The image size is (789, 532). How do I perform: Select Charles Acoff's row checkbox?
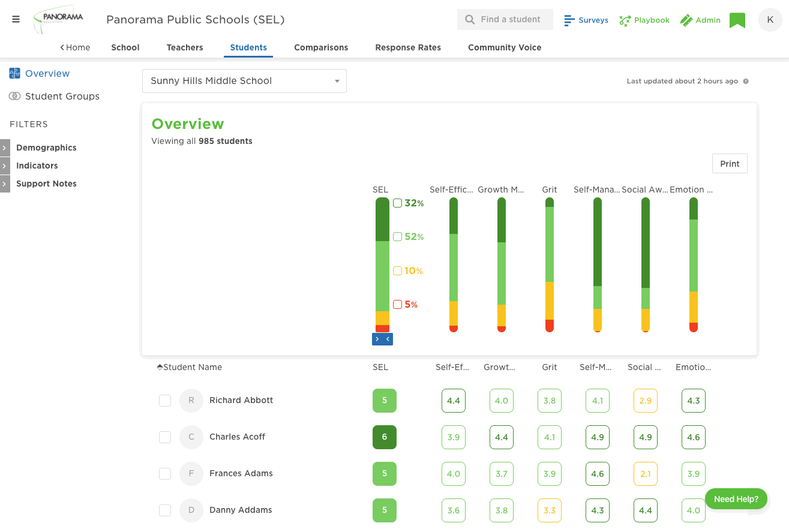click(165, 437)
